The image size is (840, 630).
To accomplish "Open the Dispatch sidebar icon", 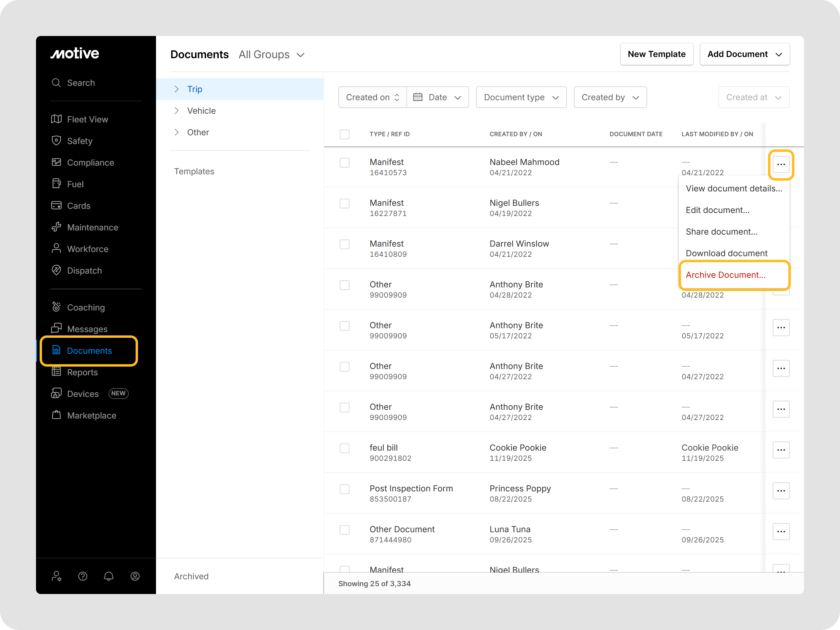I will point(56,270).
